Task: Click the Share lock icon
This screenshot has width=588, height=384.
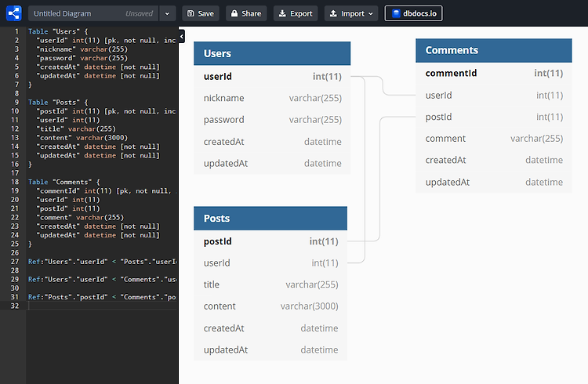Action: click(234, 13)
